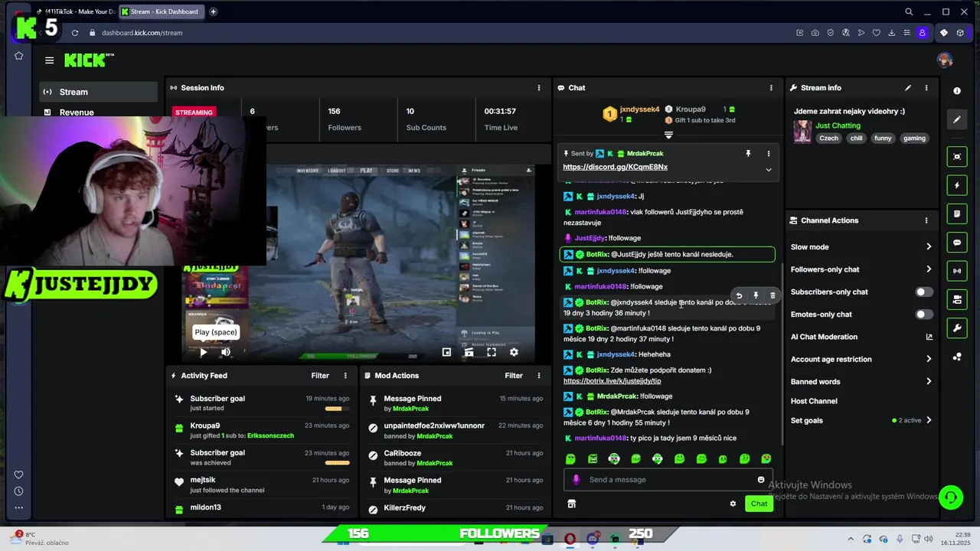This screenshot has height=551, width=980.
Task: Open botrix.live tip link in chat
Action: (612, 381)
